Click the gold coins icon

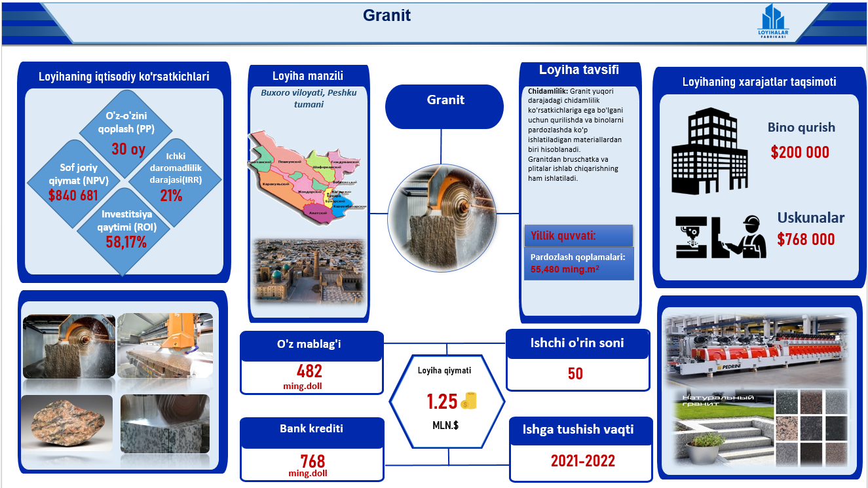pyautogui.click(x=468, y=400)
